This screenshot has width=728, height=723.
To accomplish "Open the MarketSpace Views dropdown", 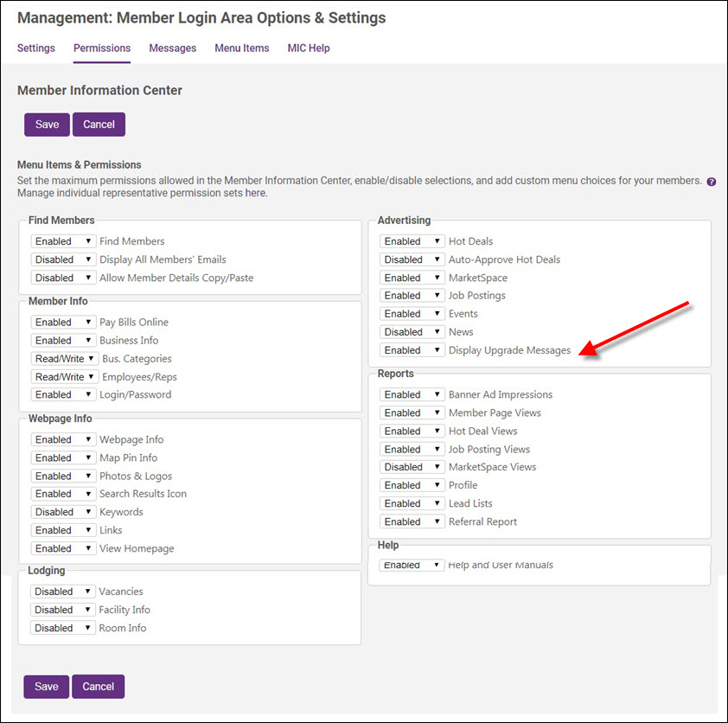I will tap(412, 467).
